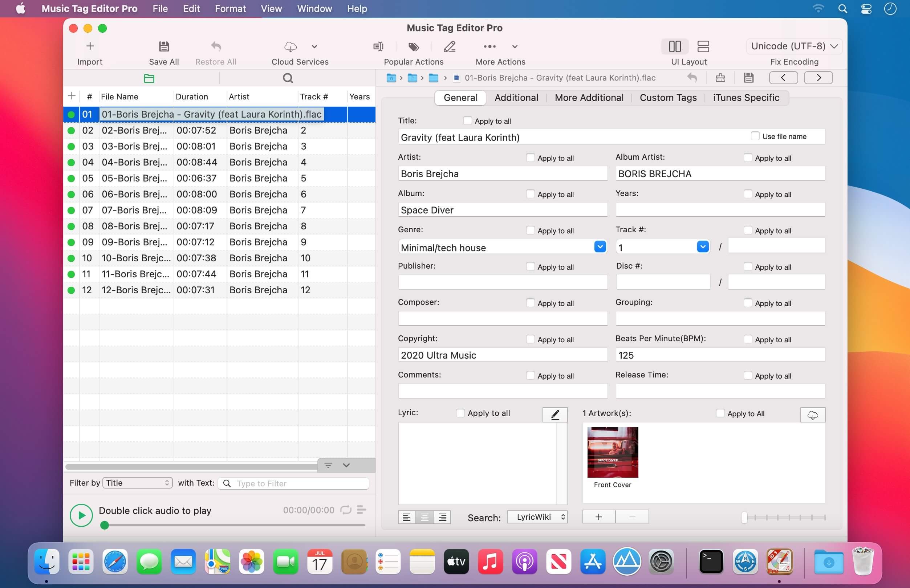This screenshot has width=910, height=588.
Task: Select the side-by-side UI layout icon
Action: coord(675,46)
